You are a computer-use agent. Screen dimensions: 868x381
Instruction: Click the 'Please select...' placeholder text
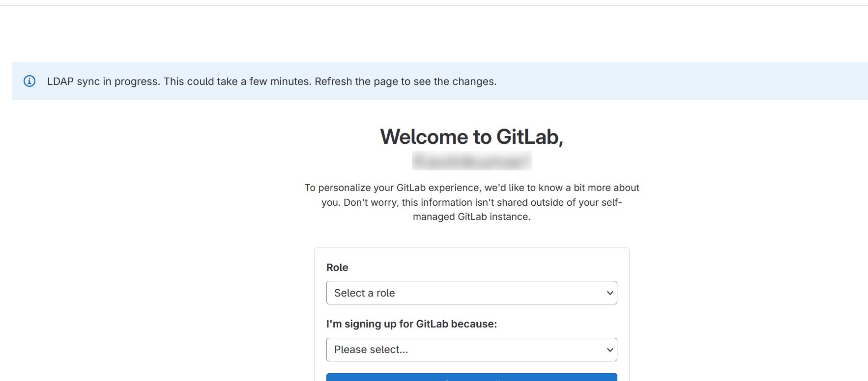click(x=371, y=350)
